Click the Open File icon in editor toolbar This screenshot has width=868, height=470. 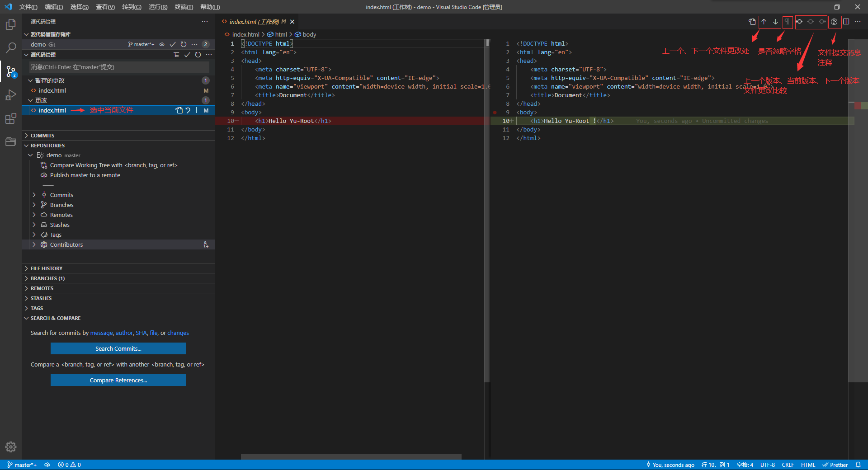(x=752, y=22)
